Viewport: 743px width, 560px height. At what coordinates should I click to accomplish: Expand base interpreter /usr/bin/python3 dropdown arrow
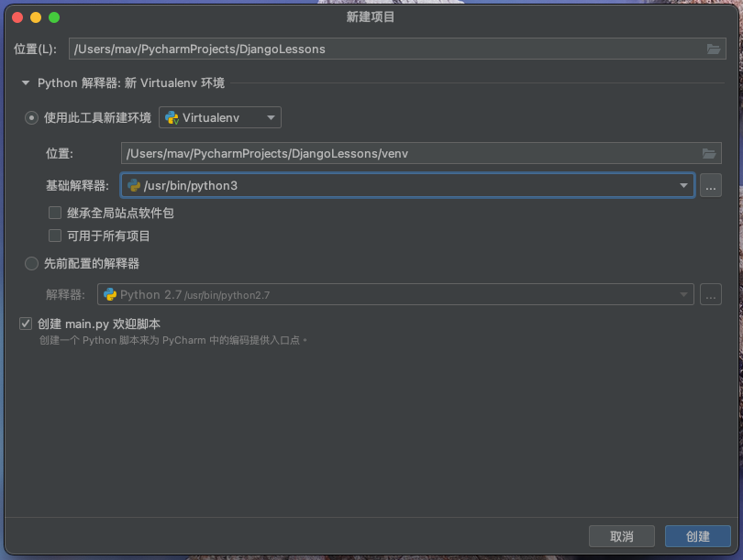click(683, 186)
